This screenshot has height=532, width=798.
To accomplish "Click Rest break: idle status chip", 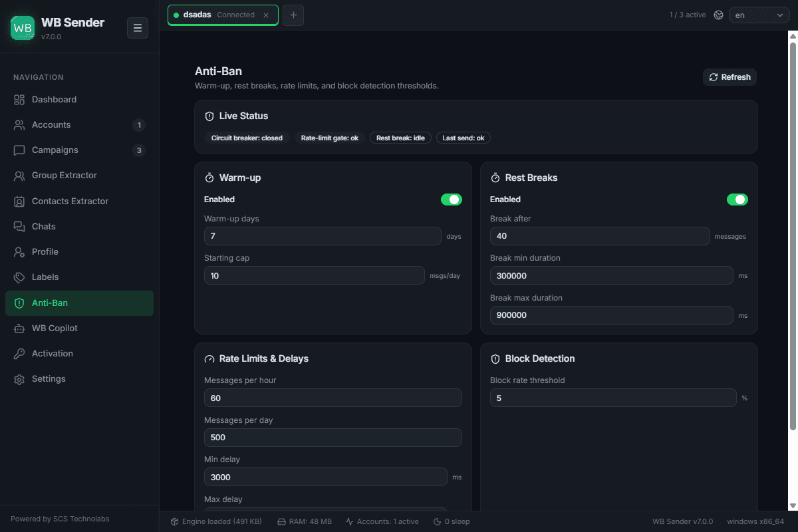I will [400, 138].
